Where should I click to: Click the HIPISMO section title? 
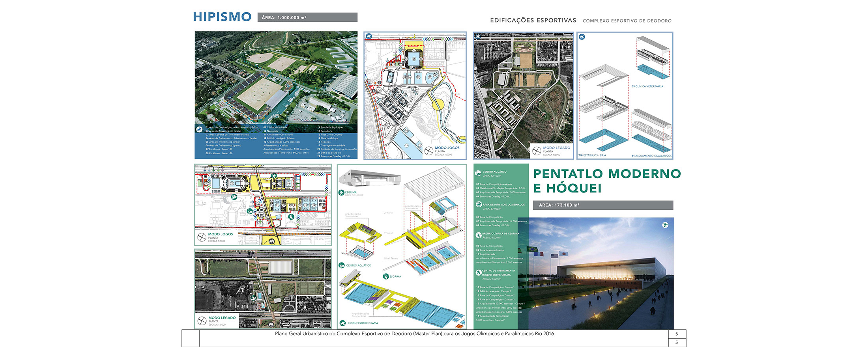pos(222,17)
